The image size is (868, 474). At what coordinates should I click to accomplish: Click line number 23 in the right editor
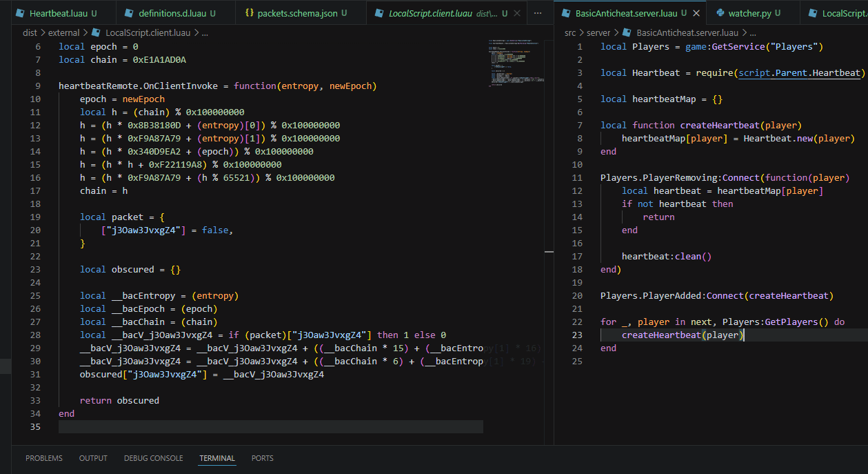(577, 335)
